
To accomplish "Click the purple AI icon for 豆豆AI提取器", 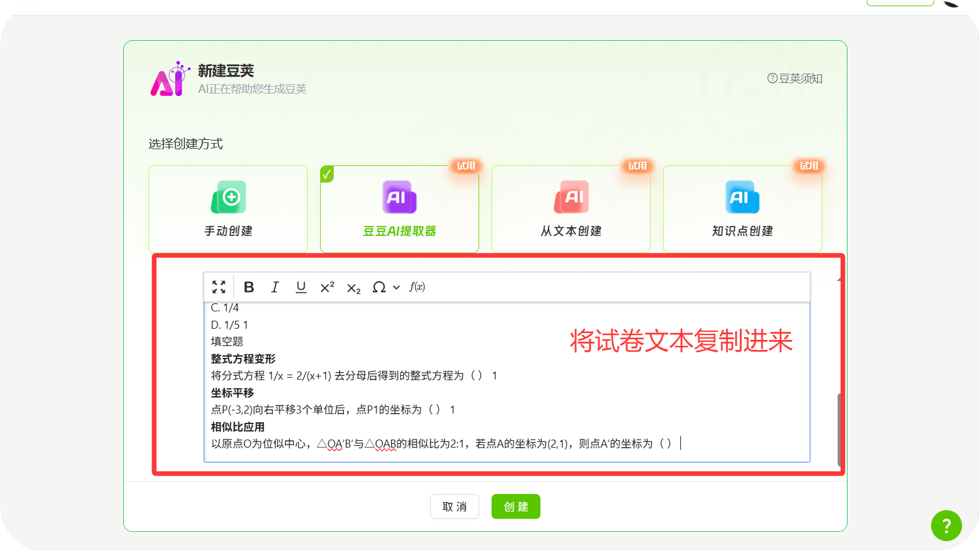I will tap(399, 197).
